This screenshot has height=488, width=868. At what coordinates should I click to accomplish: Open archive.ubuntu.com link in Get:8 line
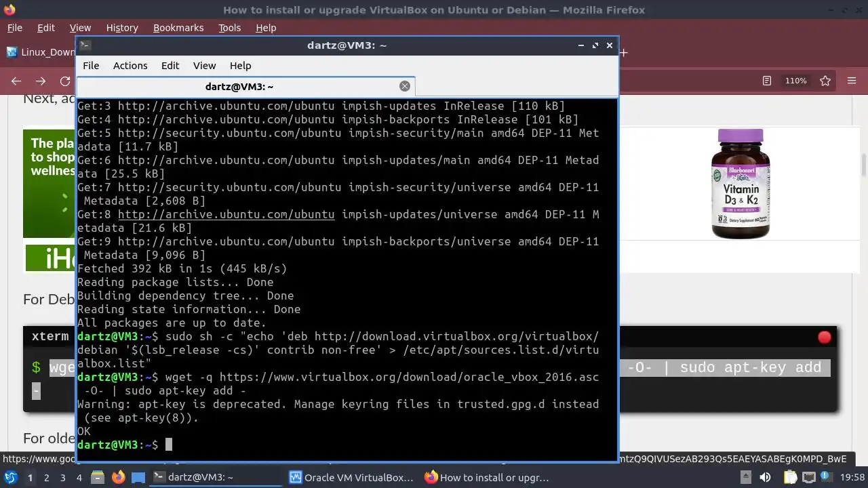[x=226, y=214]
